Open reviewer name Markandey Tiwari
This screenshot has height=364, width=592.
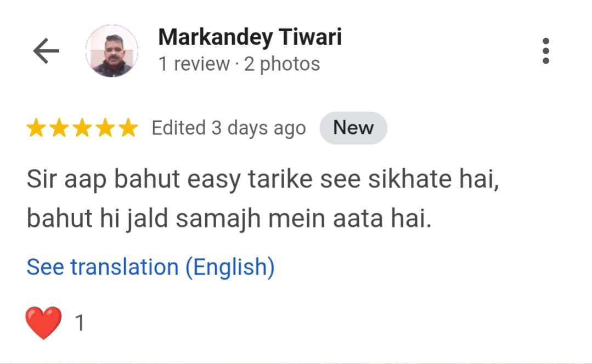click(x=250, y=37)
